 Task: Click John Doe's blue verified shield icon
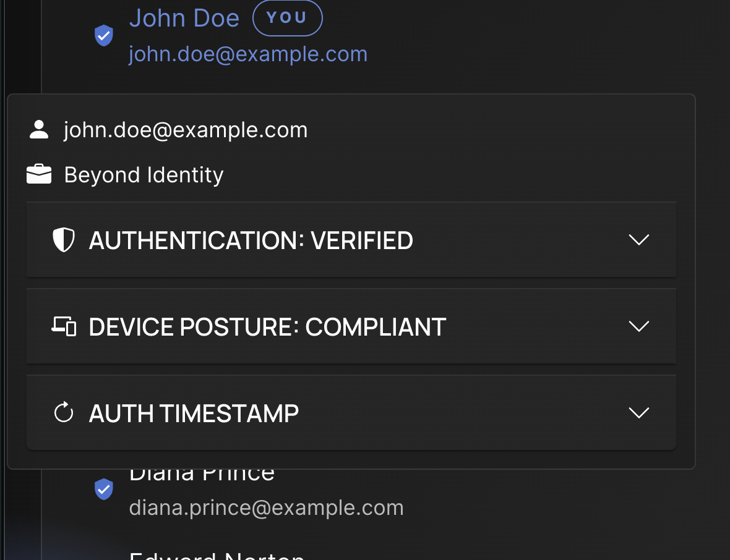click(103, 35)
